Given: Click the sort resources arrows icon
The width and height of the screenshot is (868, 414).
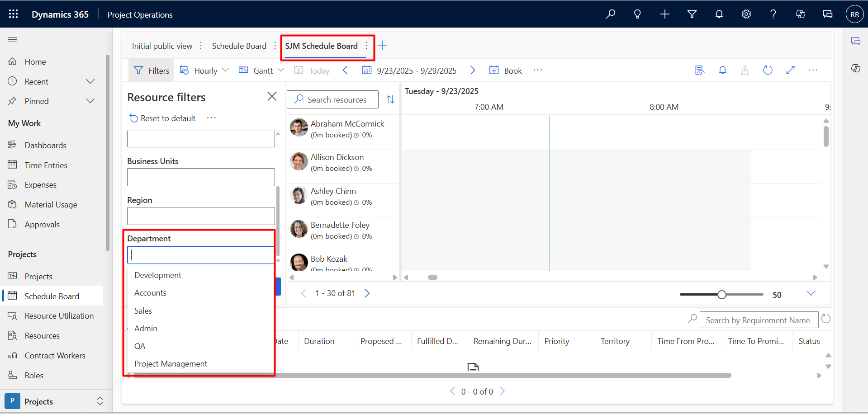Looking at the screenshot, I should (x=390, y=99).
